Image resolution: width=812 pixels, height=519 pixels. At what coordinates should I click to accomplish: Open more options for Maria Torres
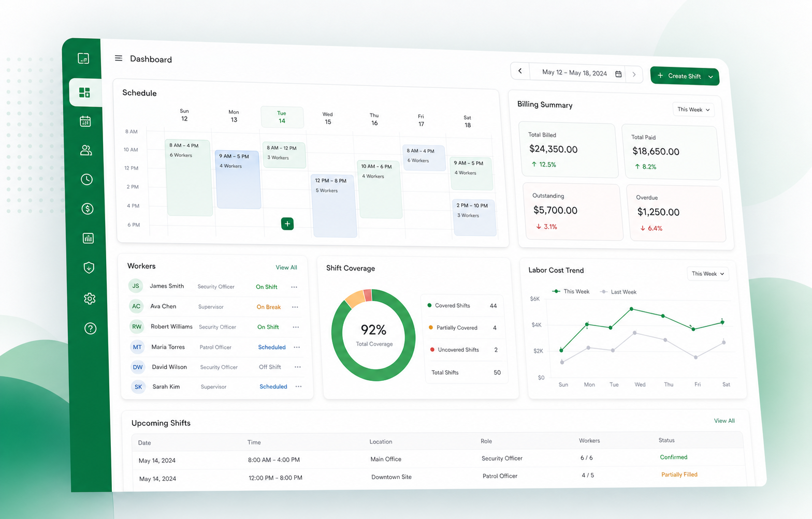[x=297, y=347]
